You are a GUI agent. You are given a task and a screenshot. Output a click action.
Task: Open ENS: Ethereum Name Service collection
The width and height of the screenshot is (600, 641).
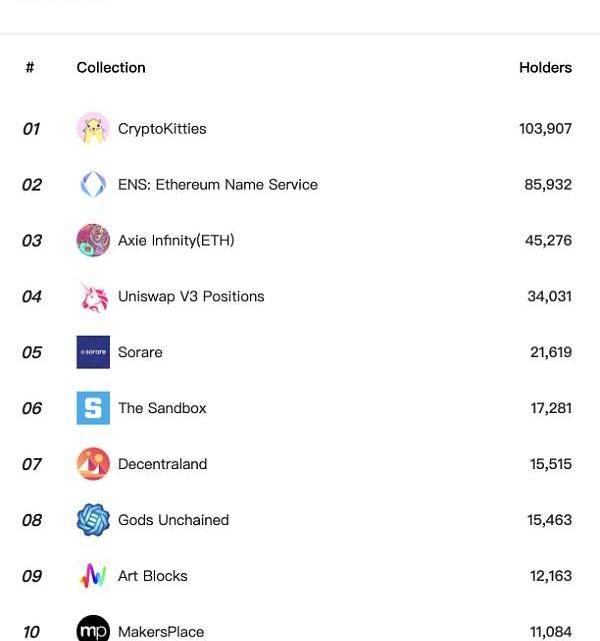217,185
